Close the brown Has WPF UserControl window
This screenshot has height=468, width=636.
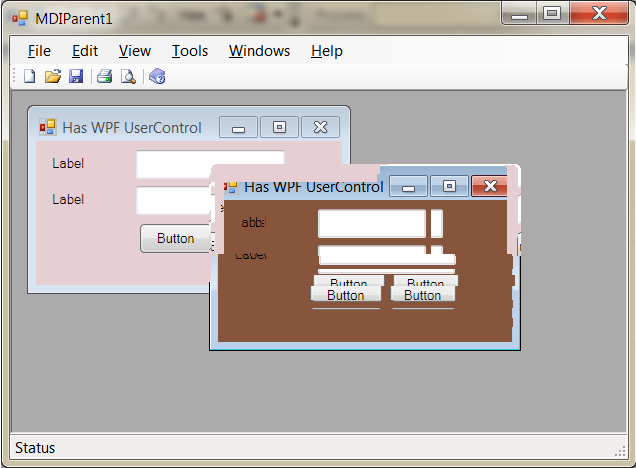pyautogui.click(x=489, y=187)
